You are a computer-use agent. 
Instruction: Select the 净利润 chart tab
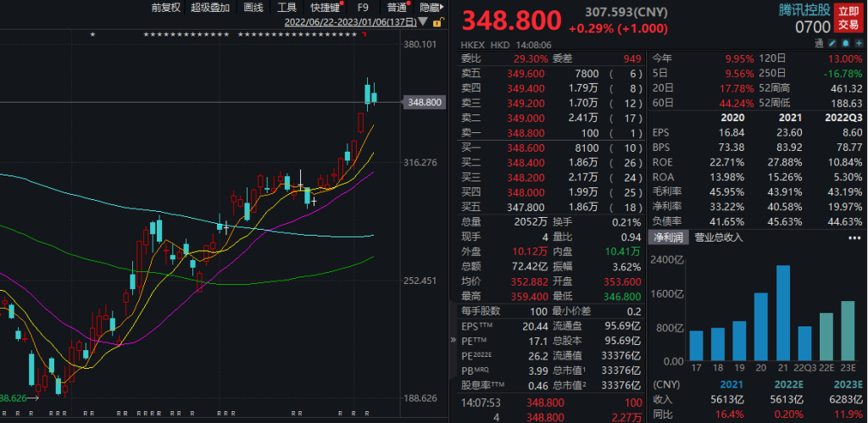point(668,237)
